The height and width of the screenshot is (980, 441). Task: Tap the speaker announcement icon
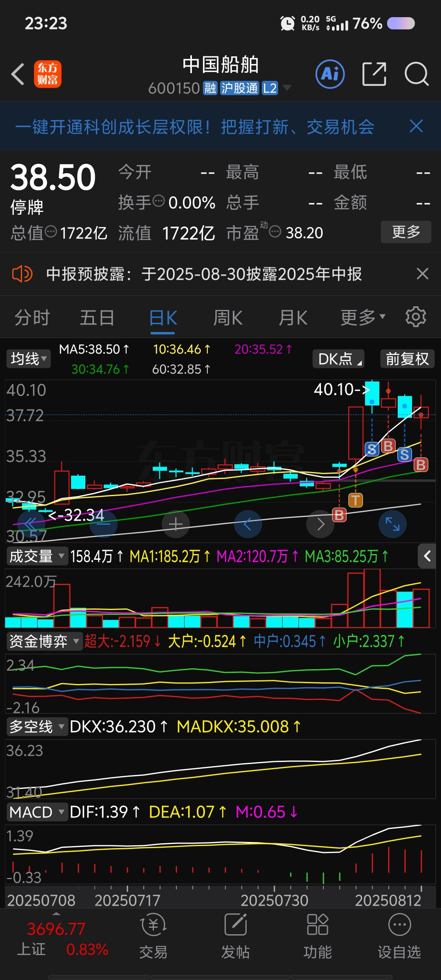tap(22, 274)
